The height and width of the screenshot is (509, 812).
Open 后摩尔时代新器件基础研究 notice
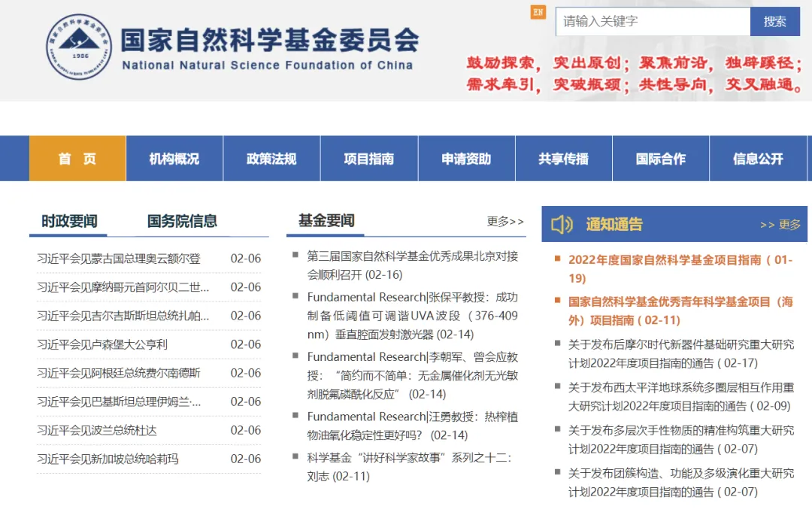(681, 353)
